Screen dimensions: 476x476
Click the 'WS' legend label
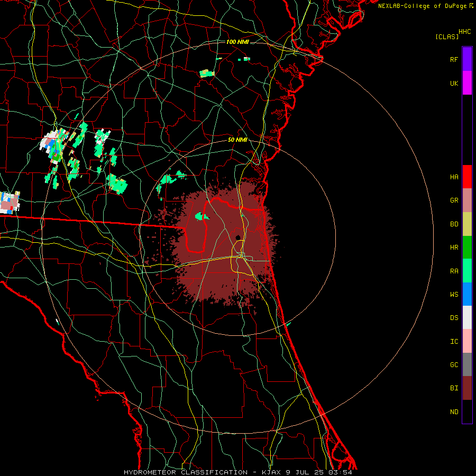tap(454, 295)
